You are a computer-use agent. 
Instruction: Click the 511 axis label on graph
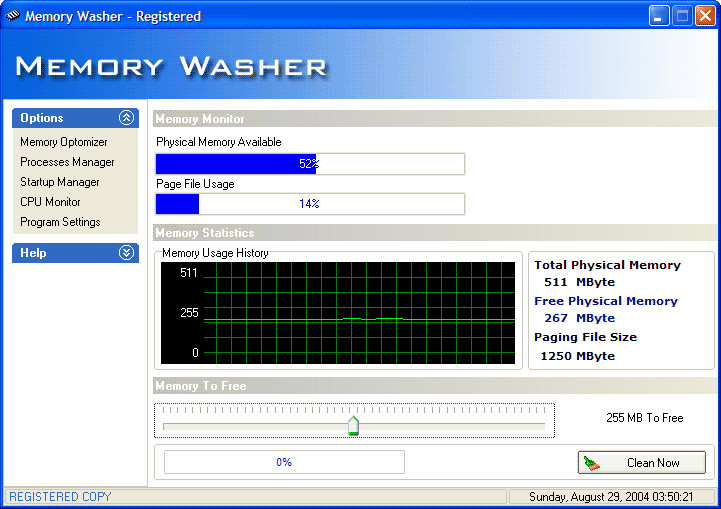189,273
